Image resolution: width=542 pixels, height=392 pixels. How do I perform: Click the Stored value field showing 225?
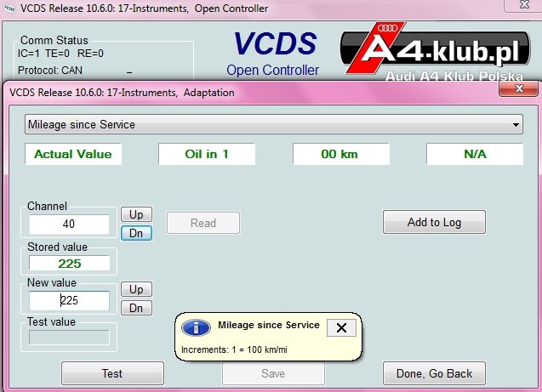tap(69, 264)
